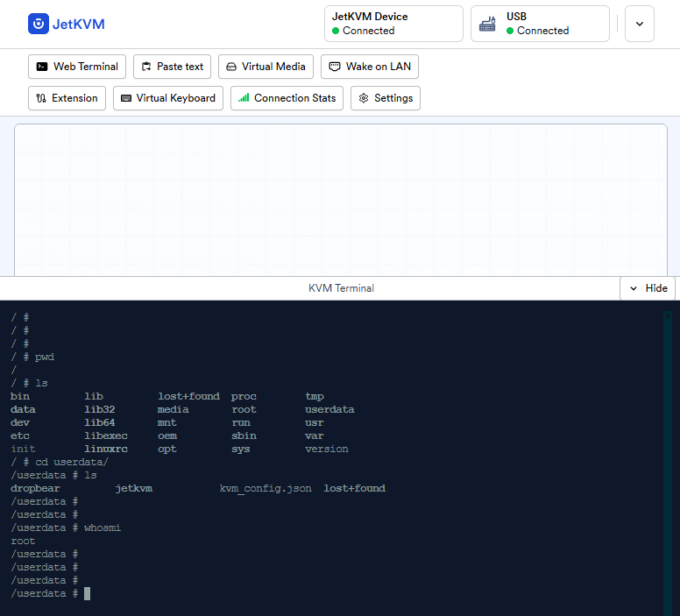
Task: Open the Web Terminal
Action: coord(77,67)
